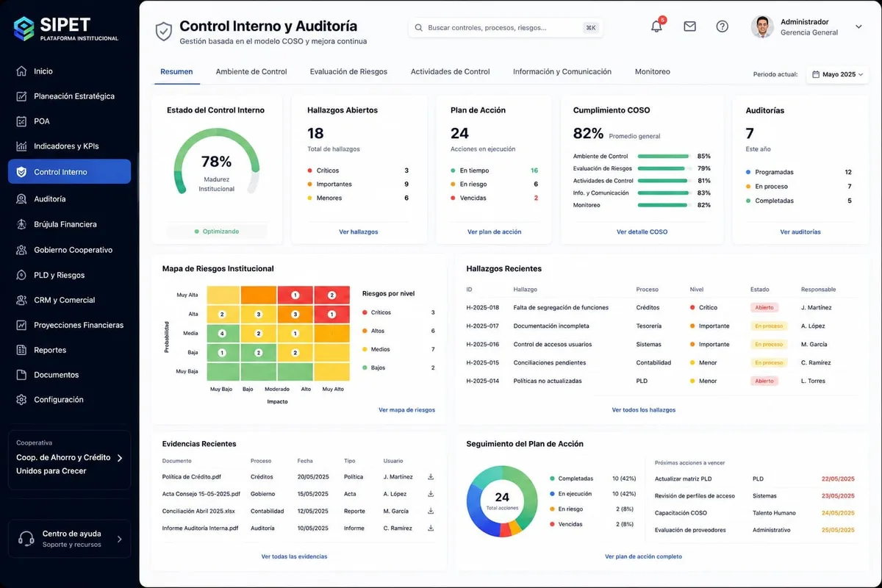Click the En proceso badge for H-2025-016
Viewport: 882px width, 588px height.
[x=769, y=344]
